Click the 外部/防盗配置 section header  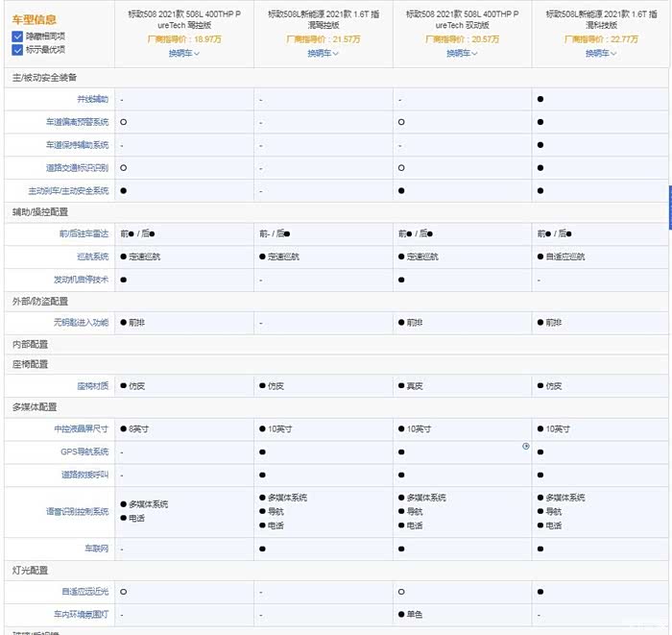(40, 301)
